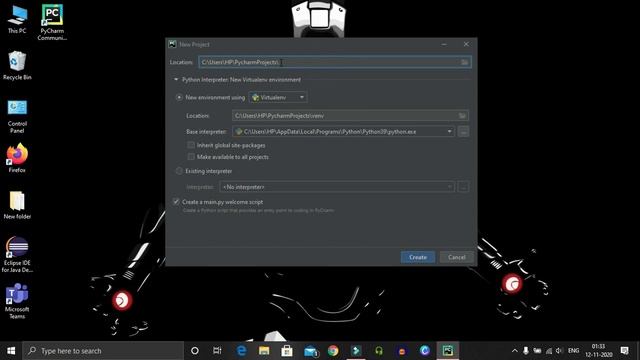Open Windows Start menu
Screen dimensions: 640x360
11,351
